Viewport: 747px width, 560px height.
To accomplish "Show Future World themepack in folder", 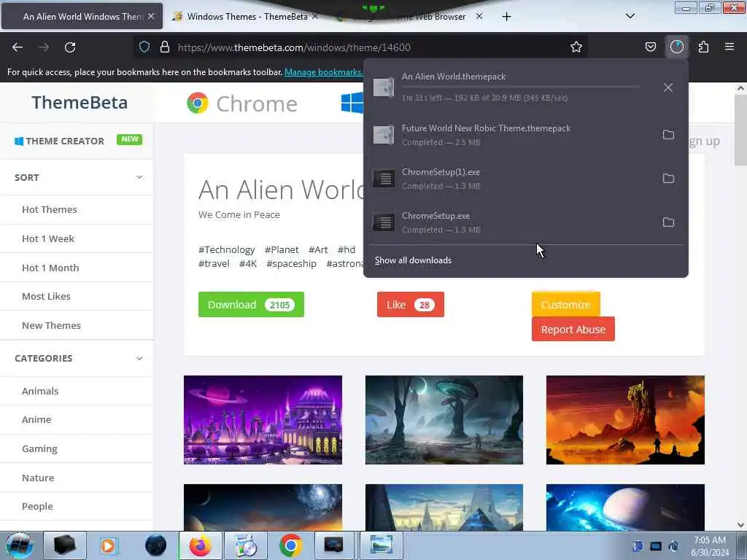I will pos(668,135).
